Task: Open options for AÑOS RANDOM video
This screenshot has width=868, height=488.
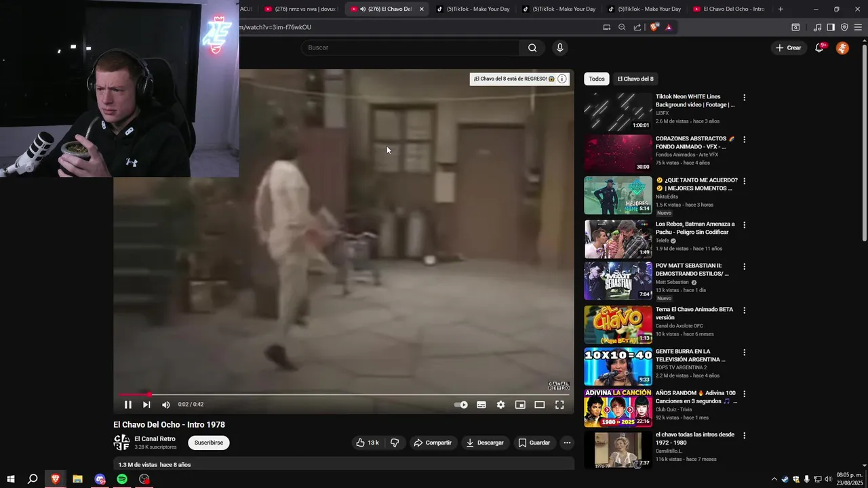Action: 744,394
